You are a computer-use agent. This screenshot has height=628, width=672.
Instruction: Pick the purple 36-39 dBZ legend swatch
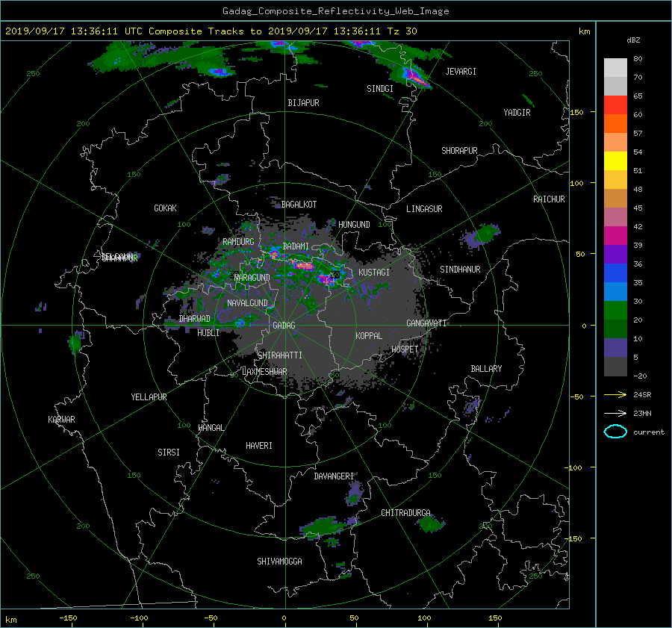coord(615,255)
